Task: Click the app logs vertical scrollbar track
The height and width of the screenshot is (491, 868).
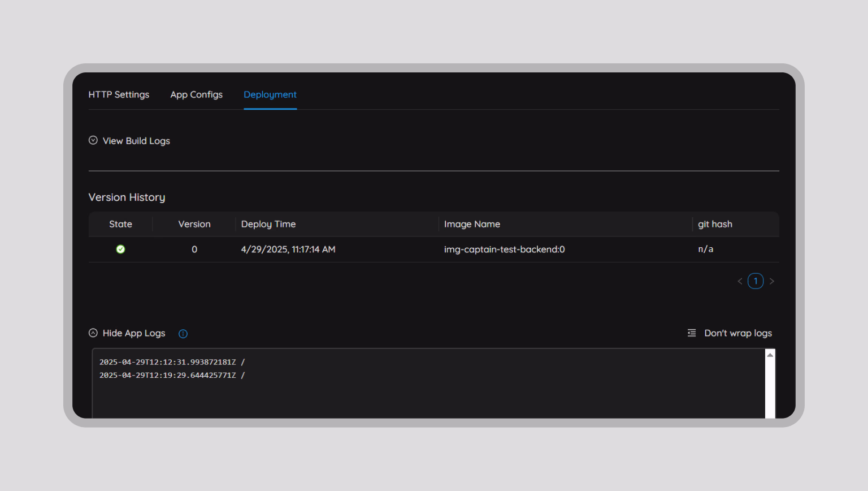Action: pyautogui.click(x=770, y=389)
